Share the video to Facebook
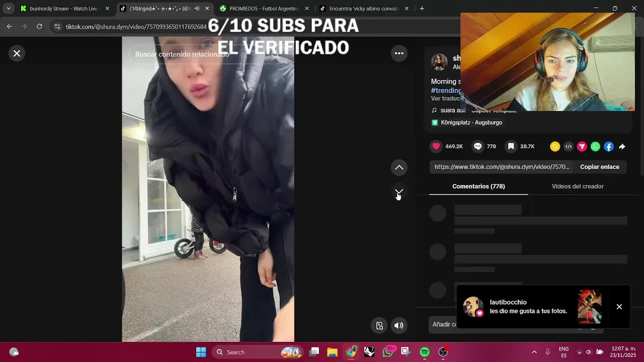The width and height of the screenshot is (644, 362). click(x=609, y=146)
